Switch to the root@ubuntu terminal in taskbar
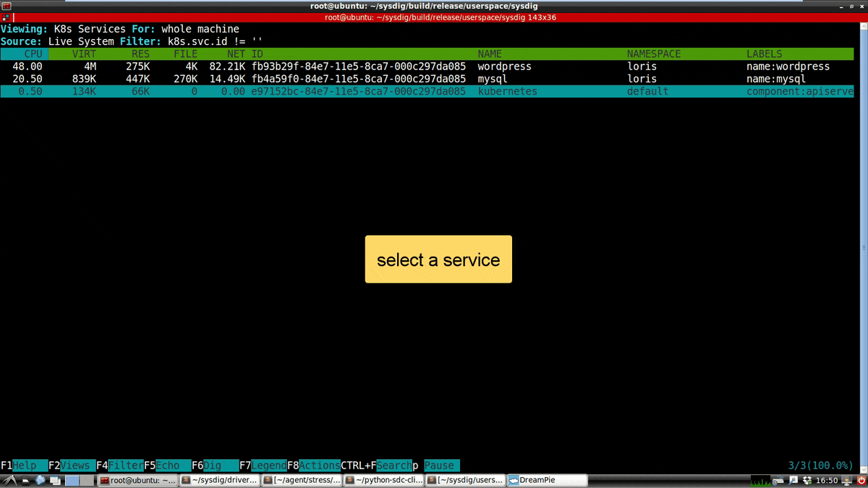868x488 pixels. pyautogui.click(x=137, y=479)
